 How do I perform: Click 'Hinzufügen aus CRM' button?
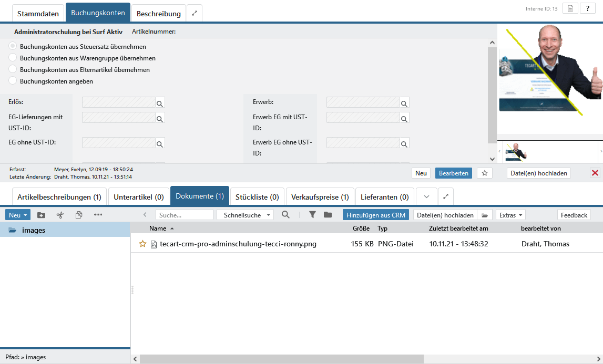pos(375,215)
